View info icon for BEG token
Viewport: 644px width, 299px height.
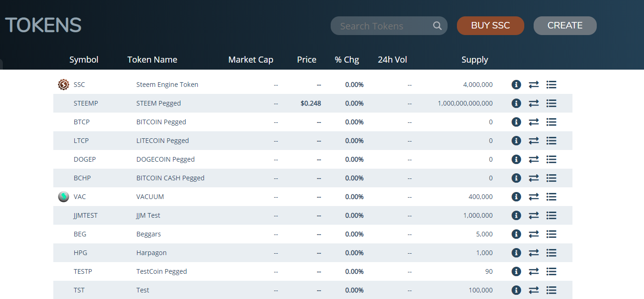coord(516,234)
